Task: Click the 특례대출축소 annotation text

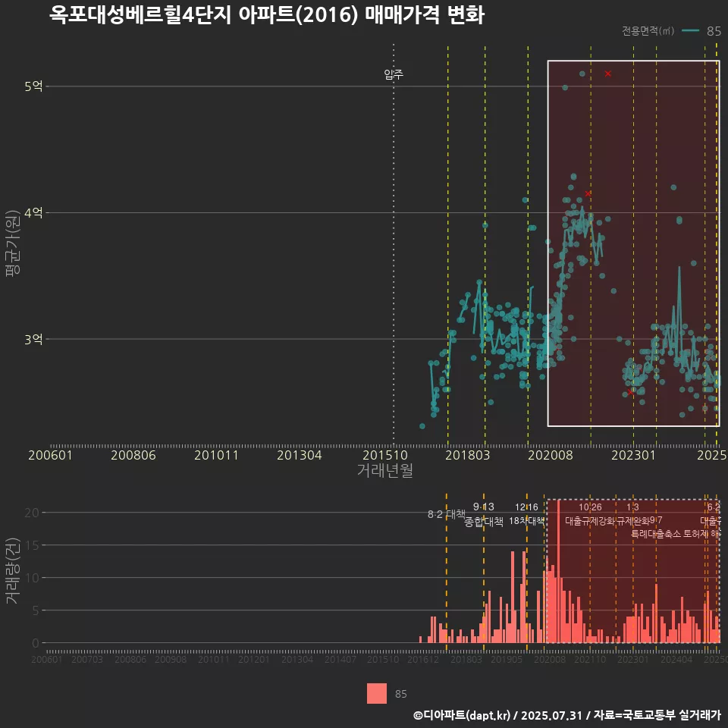Action: click(655, 534)
